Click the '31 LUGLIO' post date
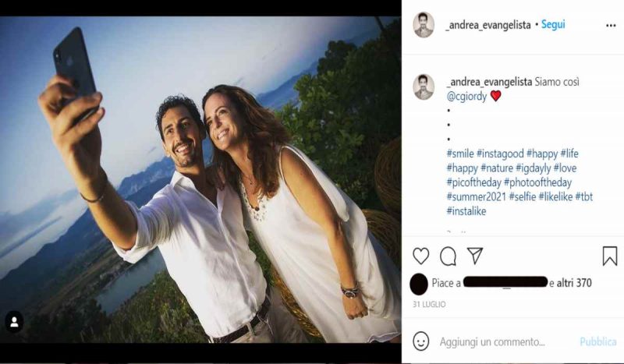624x364 pixels. click(x=429, y=304)
